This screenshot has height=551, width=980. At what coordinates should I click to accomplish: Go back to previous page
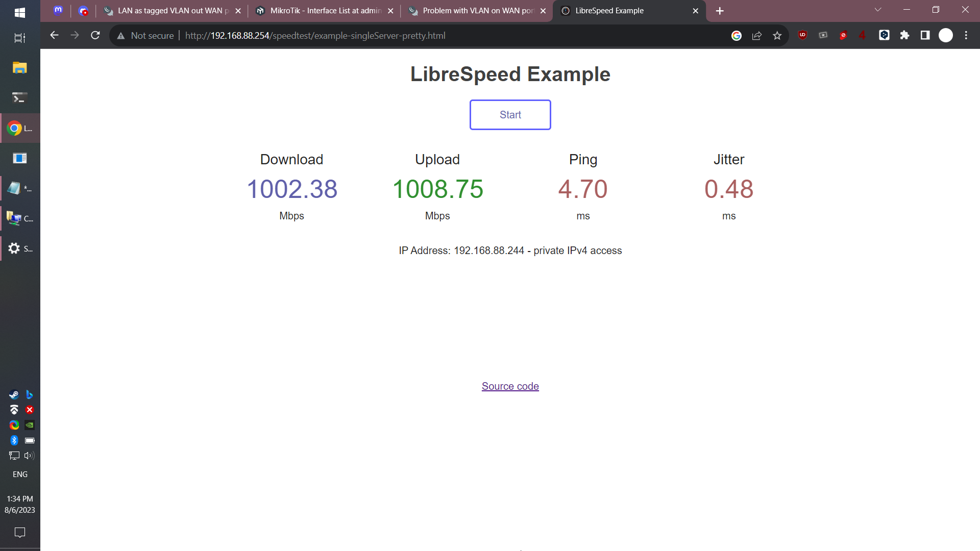[54, 35]
